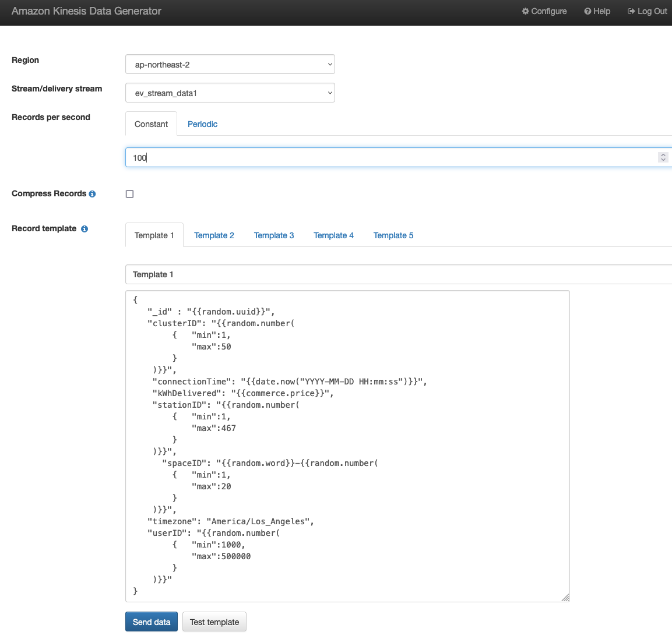The height and width of the screenshot is (639, 672).
Task: Open the Configure gear link
Action: tap(544, 11)
